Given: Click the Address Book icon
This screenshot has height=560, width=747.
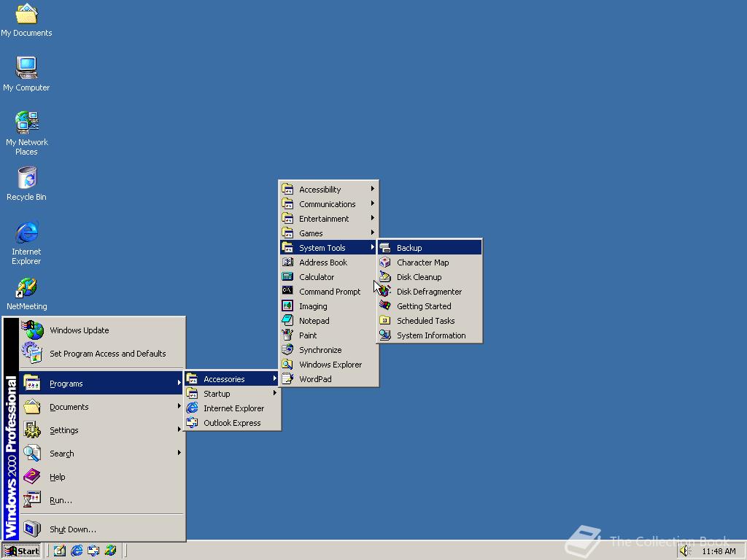Looking at the screenshot, I should pos(287,262).
